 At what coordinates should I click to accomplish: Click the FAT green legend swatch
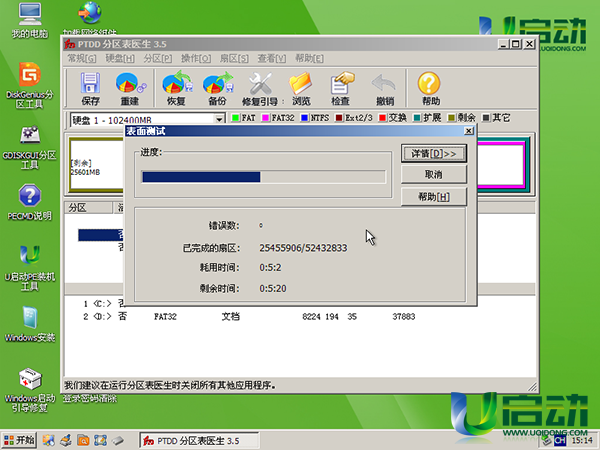235,118
